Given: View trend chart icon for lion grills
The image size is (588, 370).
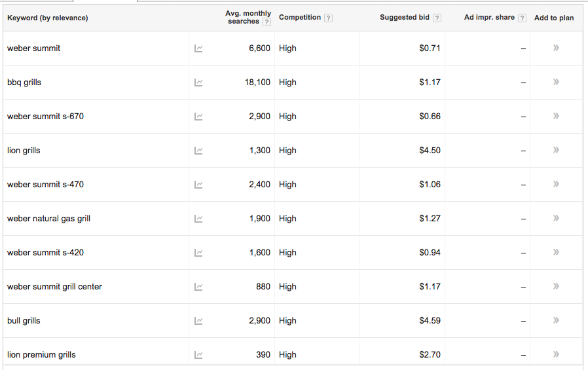Looking at the screenshot, I should (198, 151).
